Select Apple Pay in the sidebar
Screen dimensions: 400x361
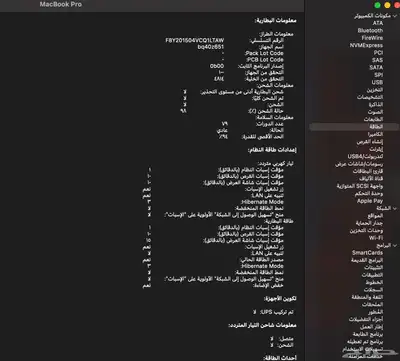(370, 201)
